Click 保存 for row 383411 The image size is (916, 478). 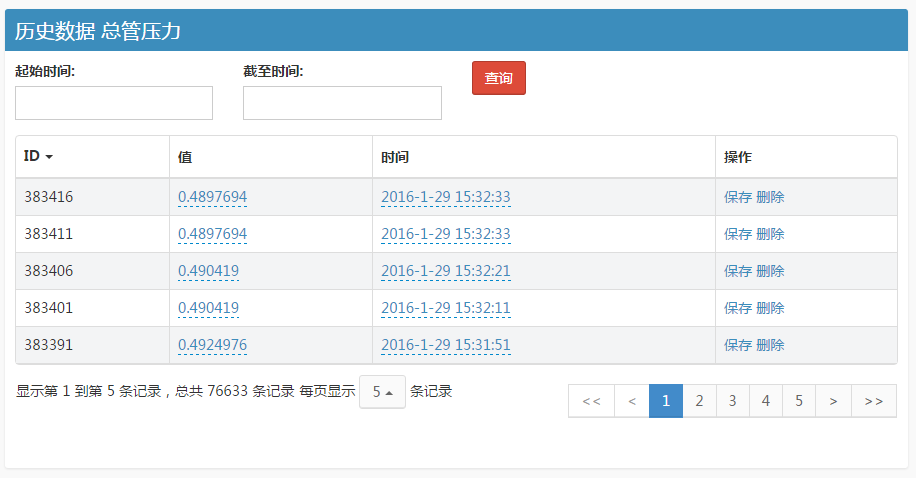point(738,234)
